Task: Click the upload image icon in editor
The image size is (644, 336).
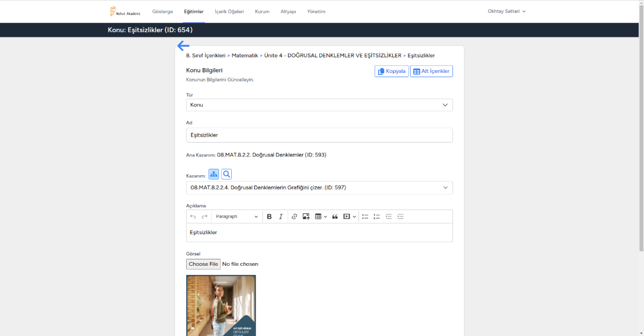Action: click(x=306, y=216)
